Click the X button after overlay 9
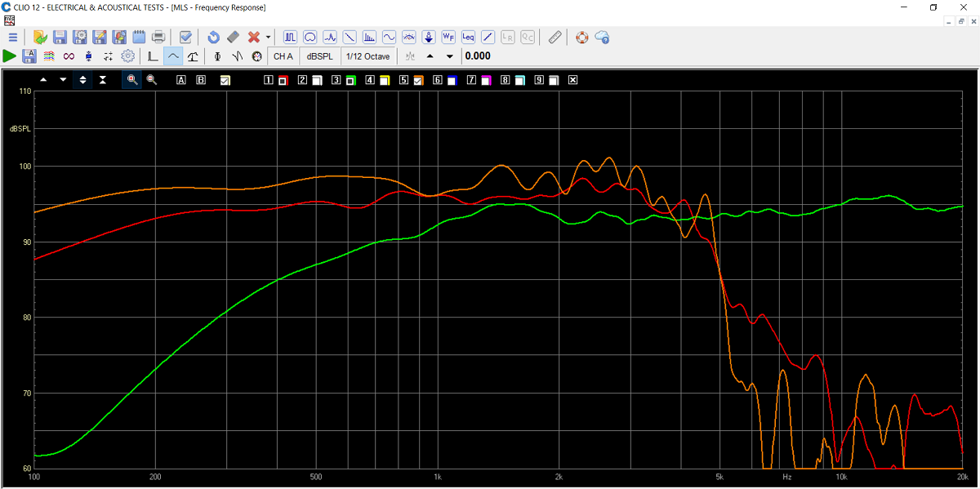 [572, 80]
